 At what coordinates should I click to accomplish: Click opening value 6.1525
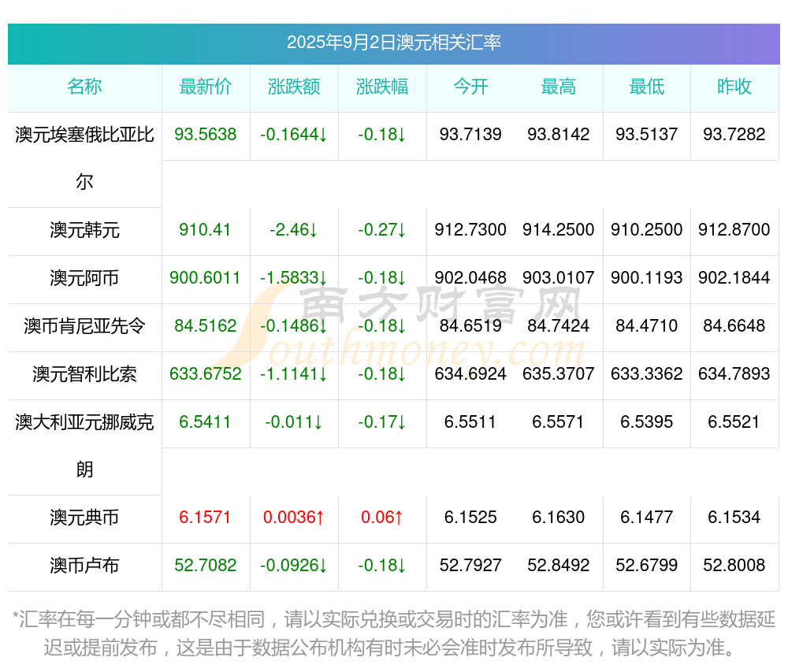pos(470,518)
